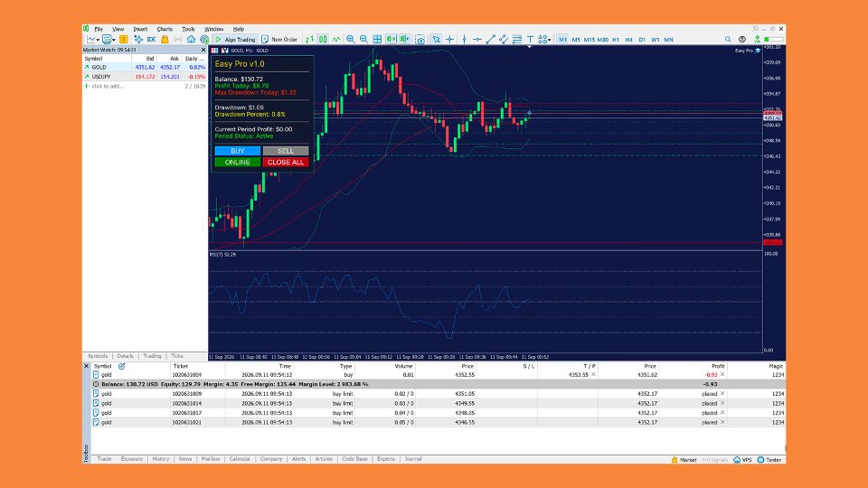Switch to D1 timeframe
Viewport: 868px width, 488px height.
tap(642, 39)
